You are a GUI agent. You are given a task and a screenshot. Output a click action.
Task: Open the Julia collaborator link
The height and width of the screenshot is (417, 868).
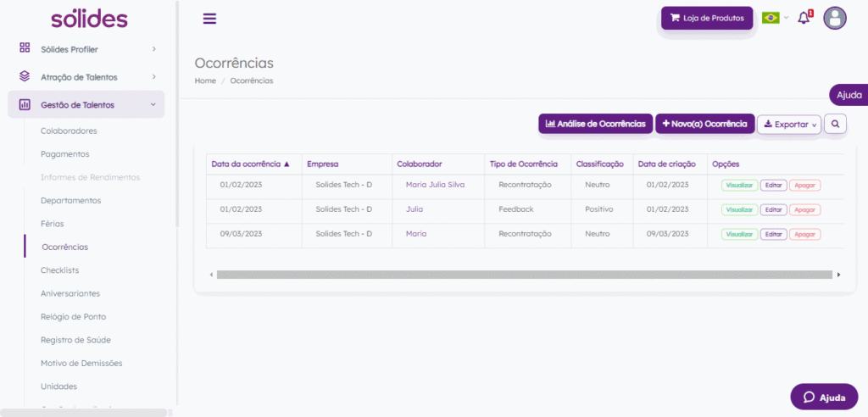(x=414, y=209)
